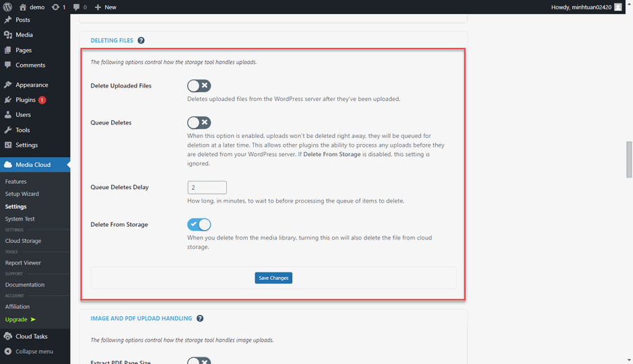Click the Image and PDF Upload Handling heading

pos(141,318)
